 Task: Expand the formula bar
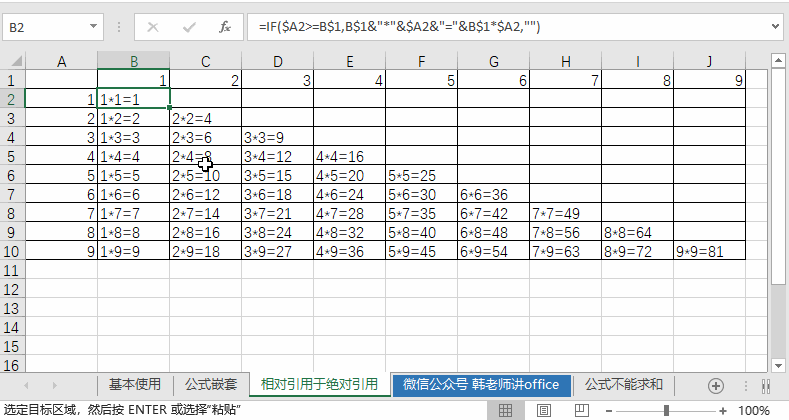(776, 27)
